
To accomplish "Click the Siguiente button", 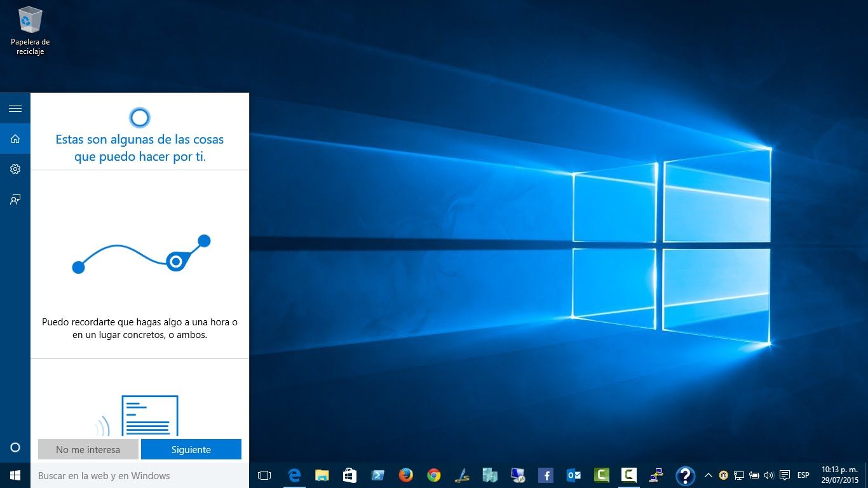I will pyautogui.click(x=191, y=449).
